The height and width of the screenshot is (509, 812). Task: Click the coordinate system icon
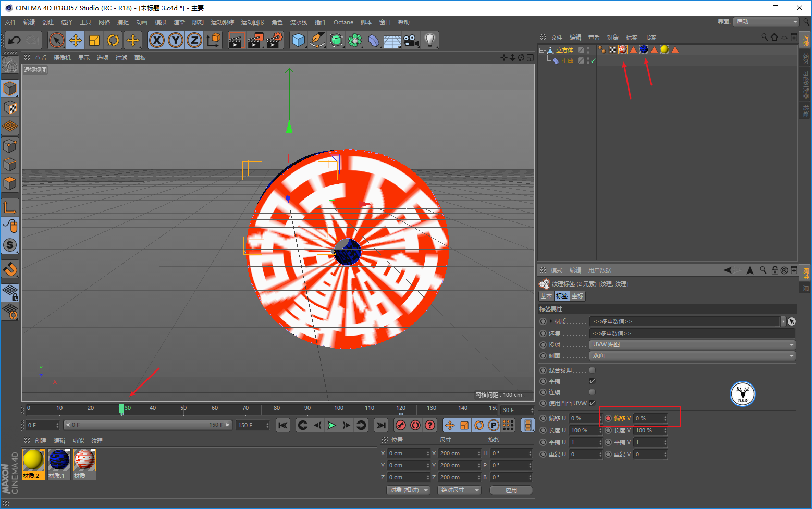click(213, 40)
